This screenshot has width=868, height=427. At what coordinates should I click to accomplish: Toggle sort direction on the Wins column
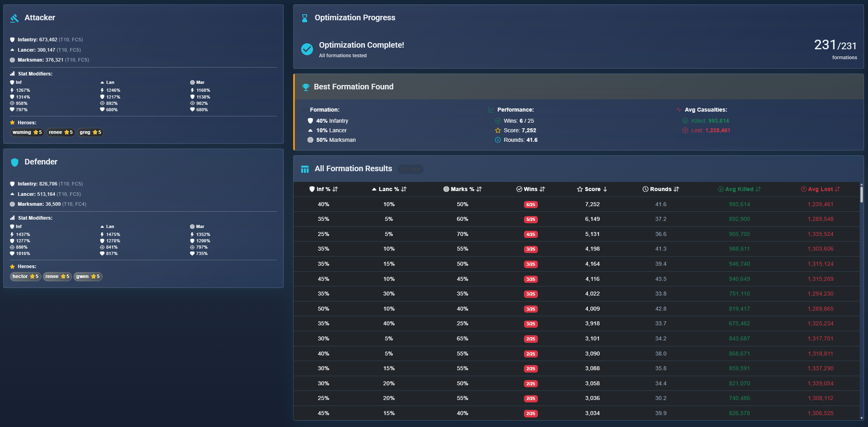coord(543,189)
